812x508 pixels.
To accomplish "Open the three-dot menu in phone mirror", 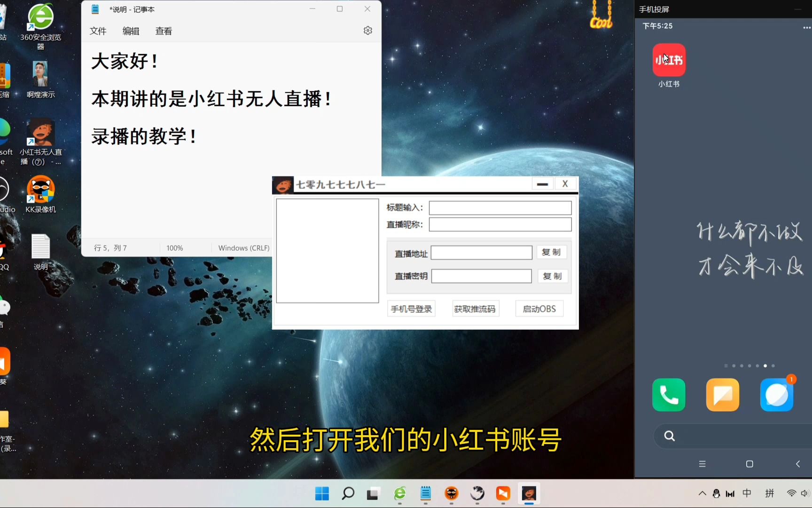I will [807, 27].
